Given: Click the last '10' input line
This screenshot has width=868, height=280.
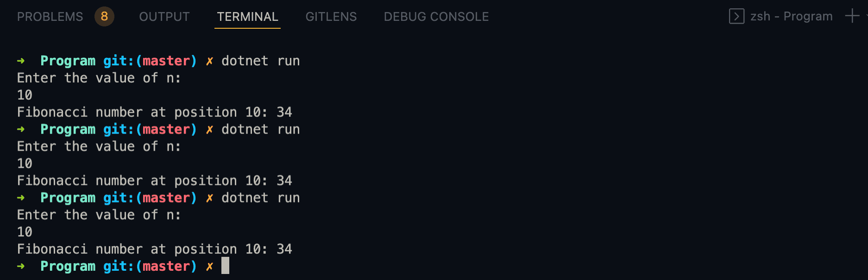Looking at the screenshot, I should pyautogui.click(x=25, y=232).
